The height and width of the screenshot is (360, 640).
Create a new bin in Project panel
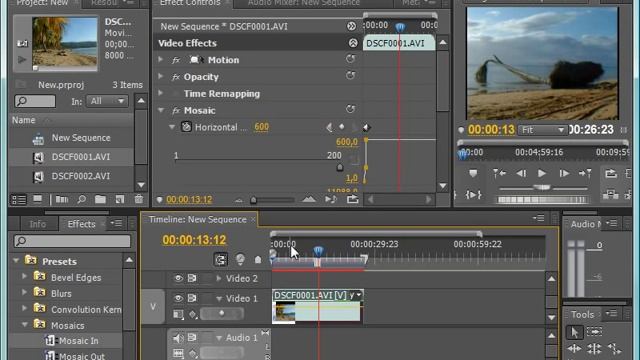point(100,199)
